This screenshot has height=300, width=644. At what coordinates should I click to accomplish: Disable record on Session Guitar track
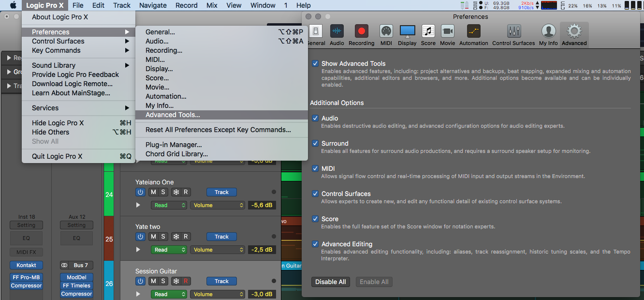pos(186,281)
